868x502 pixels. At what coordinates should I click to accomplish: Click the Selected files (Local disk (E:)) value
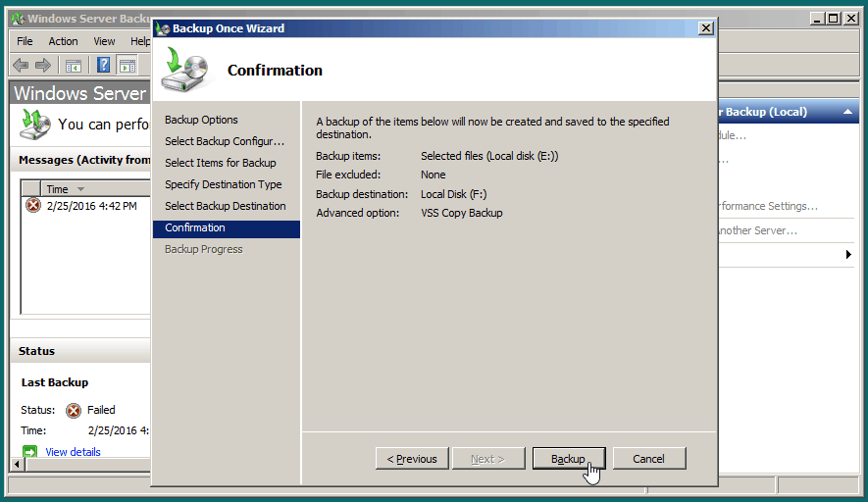coord(489,156)
